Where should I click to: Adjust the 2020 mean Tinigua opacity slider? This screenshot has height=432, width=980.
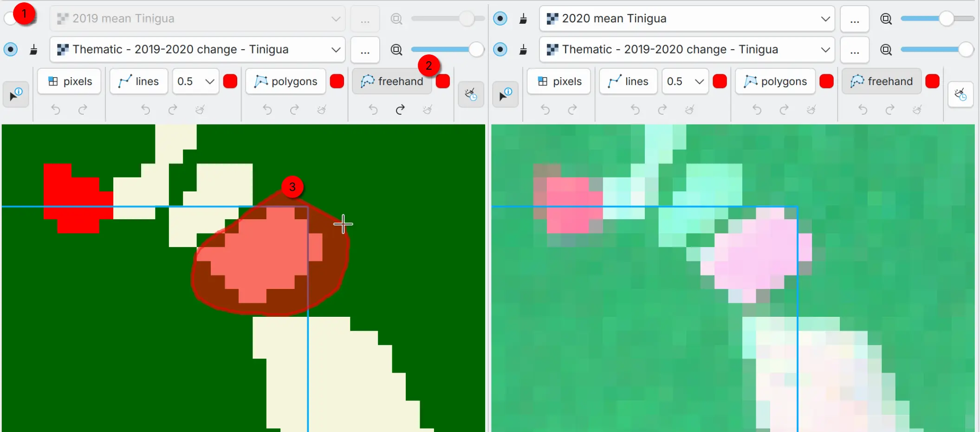pyautogui.click(x=945, y=19)
